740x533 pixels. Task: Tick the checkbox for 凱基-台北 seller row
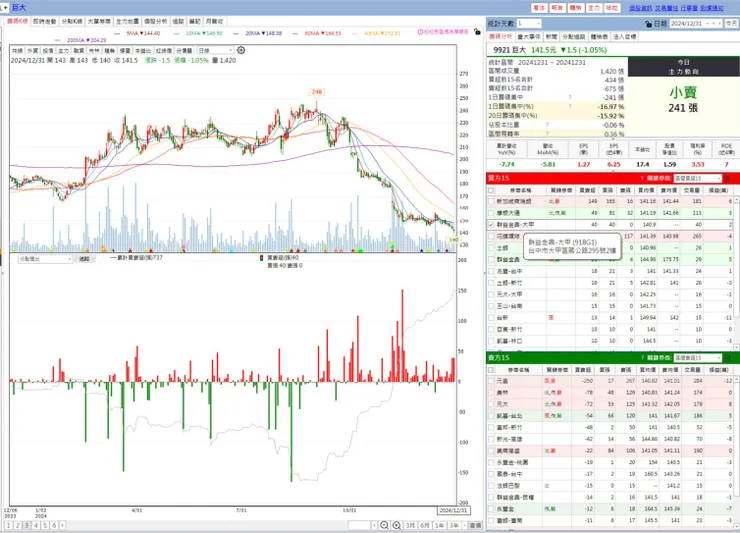pos(491,415)
